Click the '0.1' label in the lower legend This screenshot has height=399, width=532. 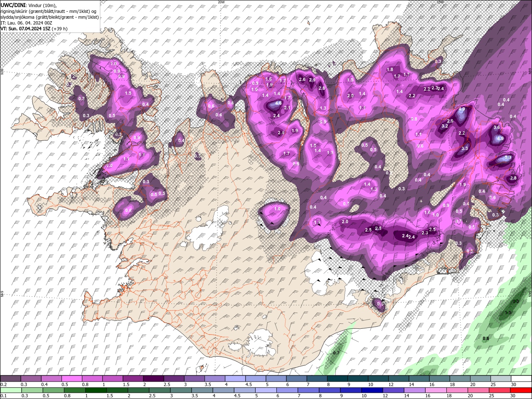tap(4, 396)
